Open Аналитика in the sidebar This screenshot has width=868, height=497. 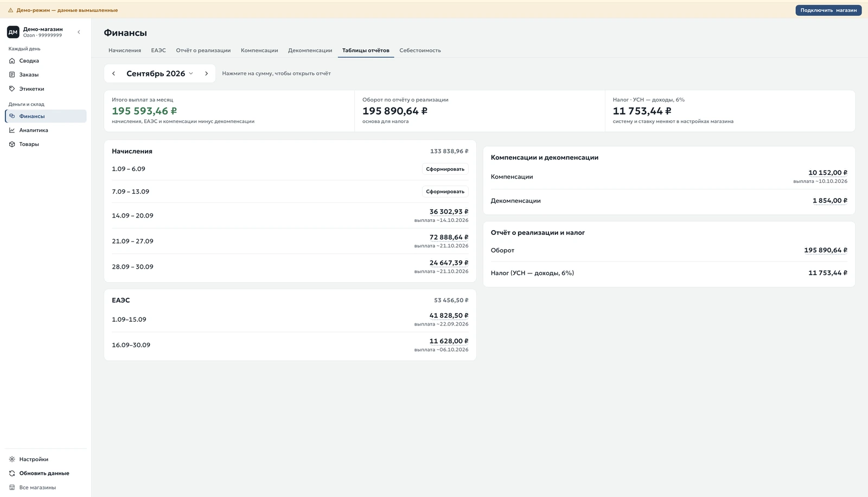[x=46, y=130]
